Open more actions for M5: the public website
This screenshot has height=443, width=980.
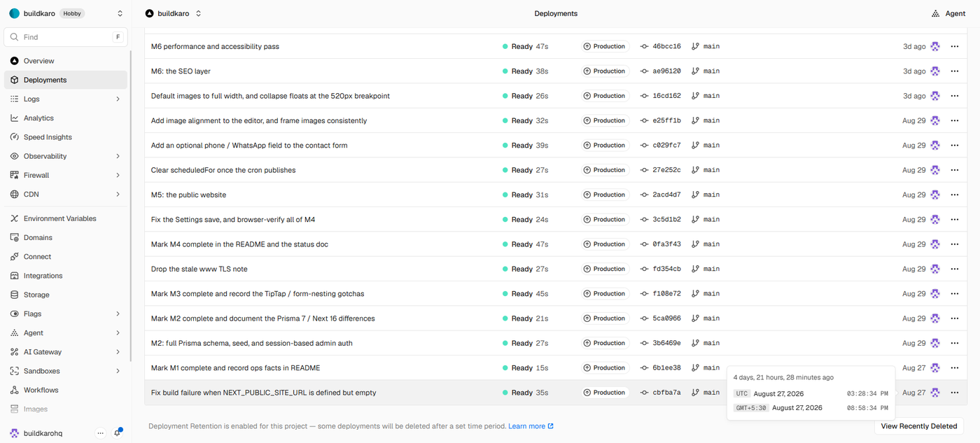[954, 195]
